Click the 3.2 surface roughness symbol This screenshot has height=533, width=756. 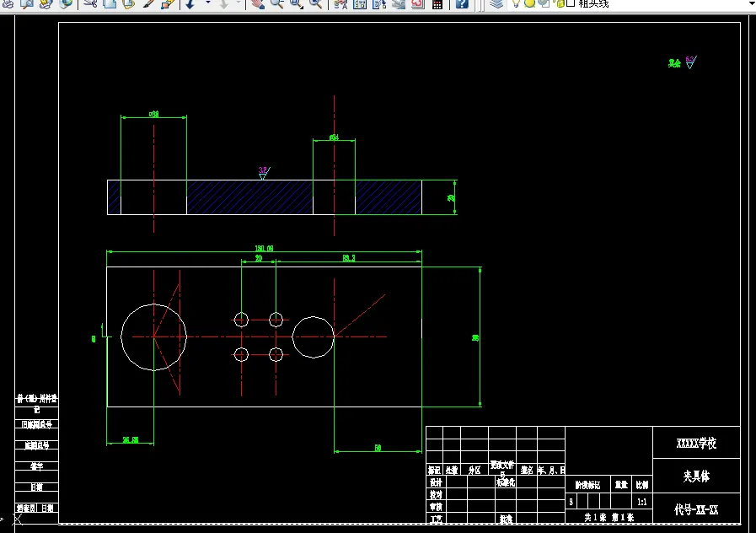(264, 173)
